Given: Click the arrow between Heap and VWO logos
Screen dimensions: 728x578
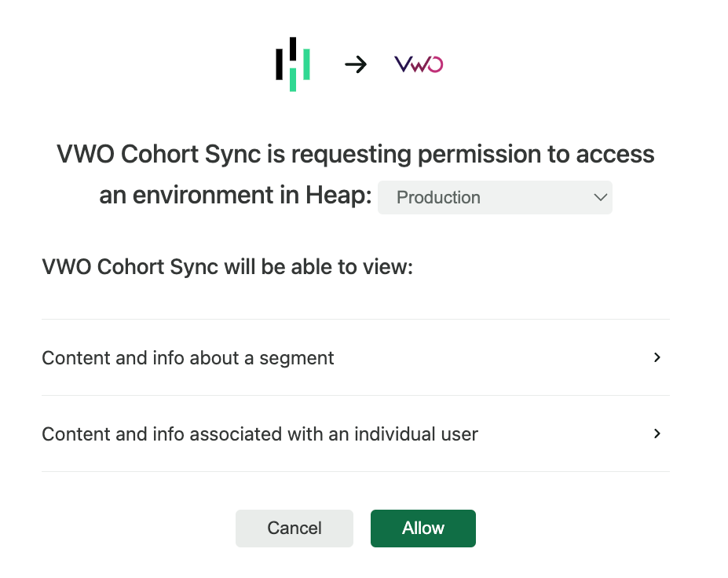Looking at the screenshot, I should click(x=356, y=64).
